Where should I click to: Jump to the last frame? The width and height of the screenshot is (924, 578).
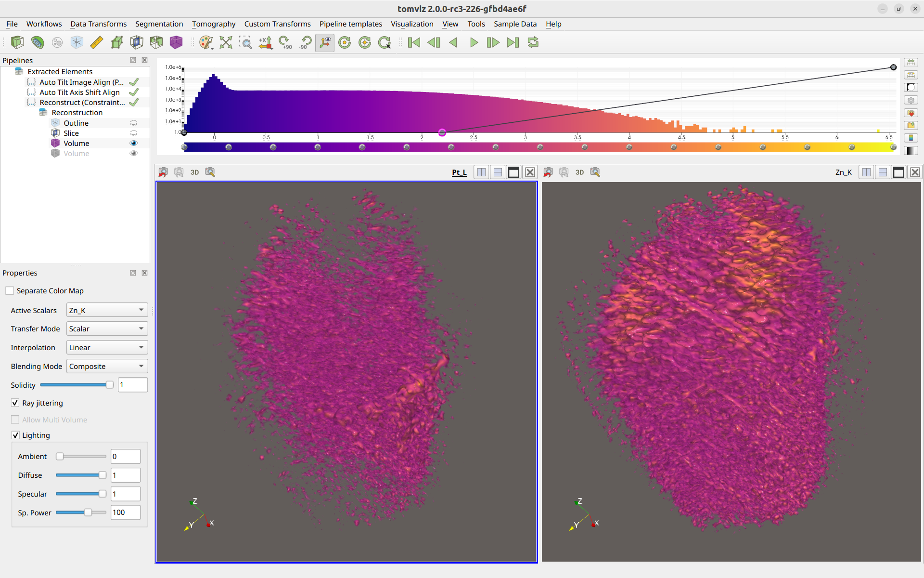point(513,42)
